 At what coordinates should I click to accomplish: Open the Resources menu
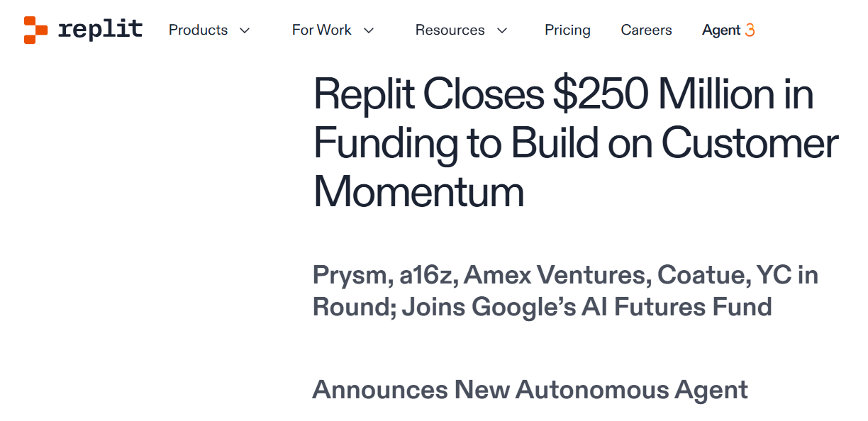(450, 30)
